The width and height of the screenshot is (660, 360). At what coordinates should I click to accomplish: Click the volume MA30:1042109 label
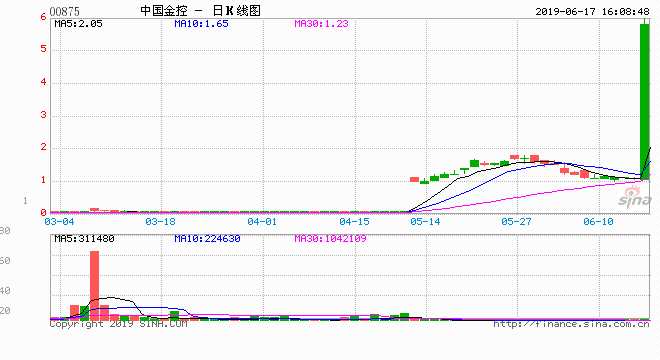click(330, 239)
